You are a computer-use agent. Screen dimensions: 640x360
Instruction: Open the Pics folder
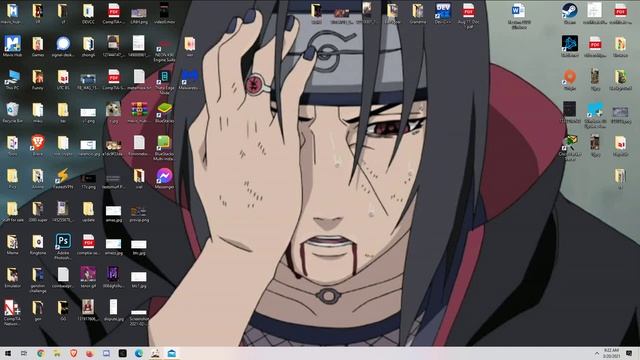12,177
